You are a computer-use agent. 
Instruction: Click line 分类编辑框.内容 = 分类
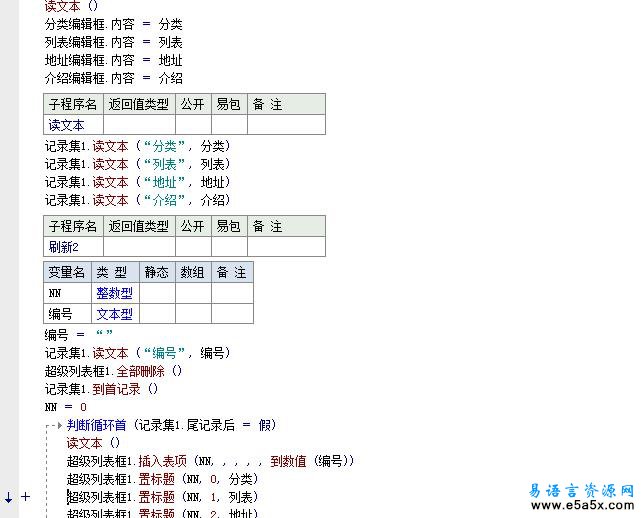pyautogui.click(x=114, y=24)
